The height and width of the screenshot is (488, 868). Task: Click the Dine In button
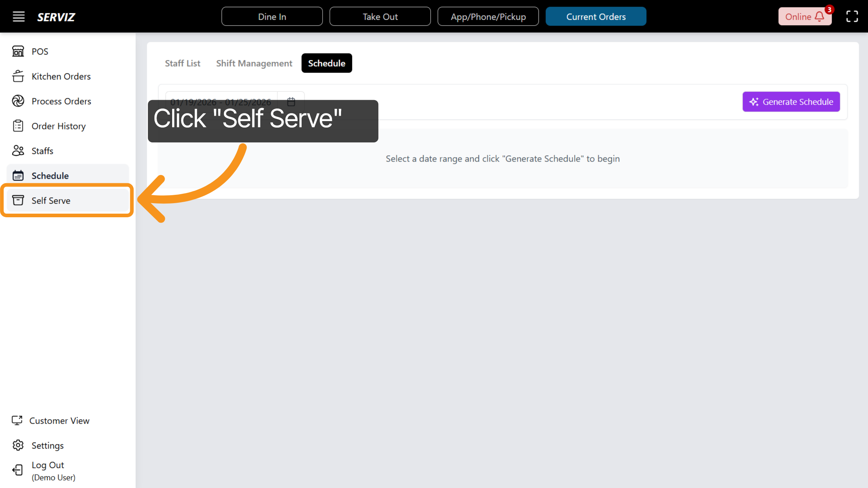(x=272, y=16)
